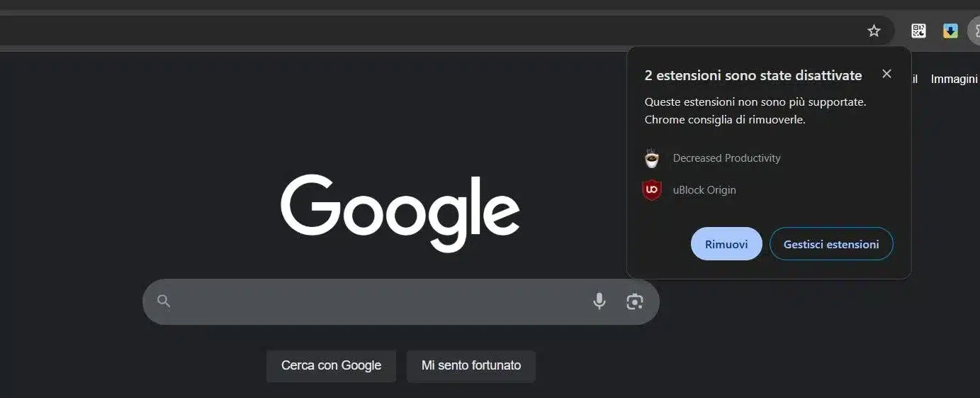Click Mi sento fortunato button
This screenshot has height=398, width=980.
[x=471, y=366]
